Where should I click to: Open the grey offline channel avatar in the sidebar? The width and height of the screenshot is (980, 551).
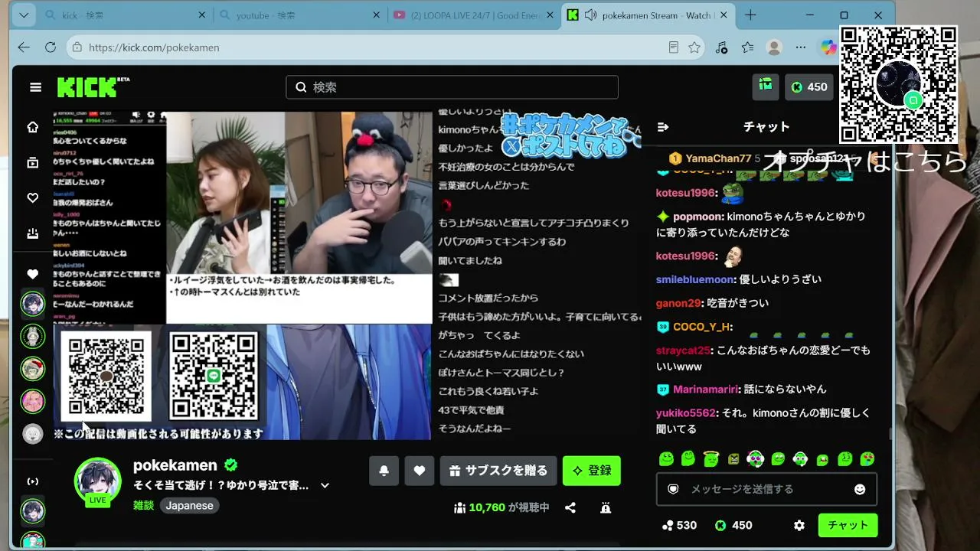(x=33, y=435)
